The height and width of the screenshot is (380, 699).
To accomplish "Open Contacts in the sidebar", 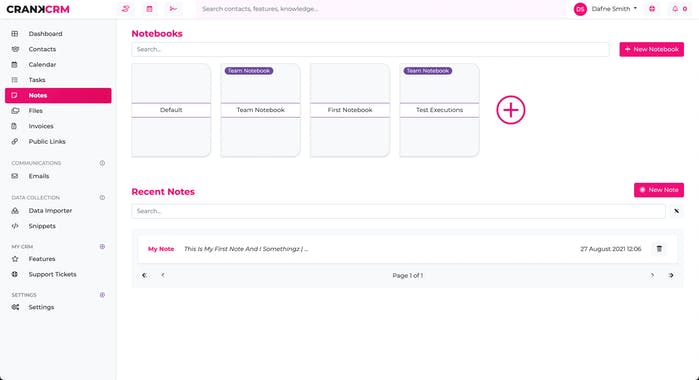I will pos(58,49).
